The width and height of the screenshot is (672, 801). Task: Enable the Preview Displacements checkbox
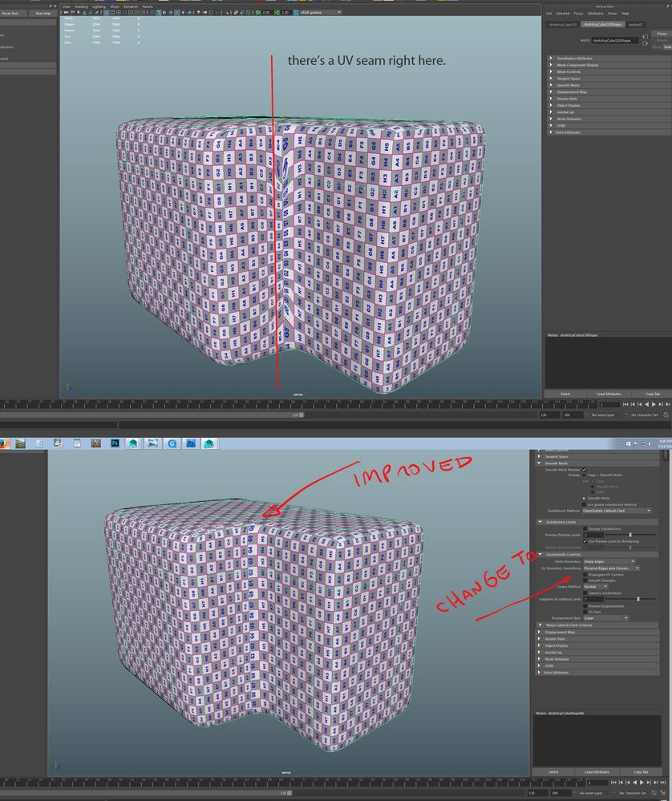[x=585, y=606]
